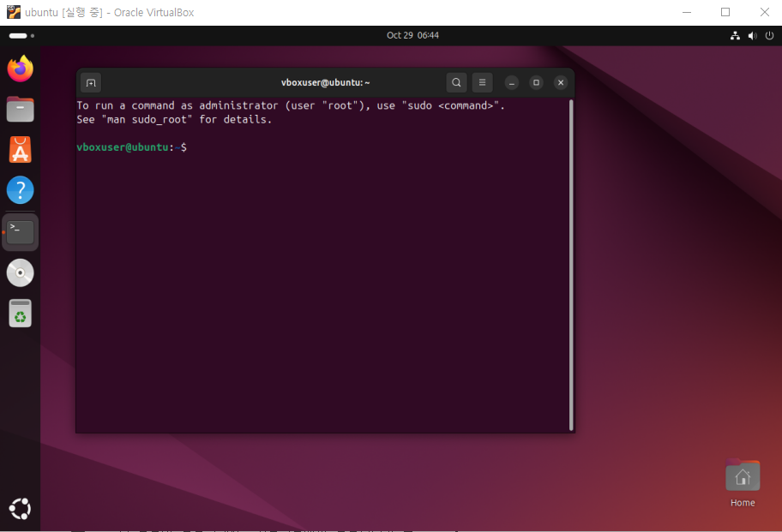The height and width of the screenshot is (532, 782).
Task: Close the Oracle VirtualBox window
Action: click(765, 12)
